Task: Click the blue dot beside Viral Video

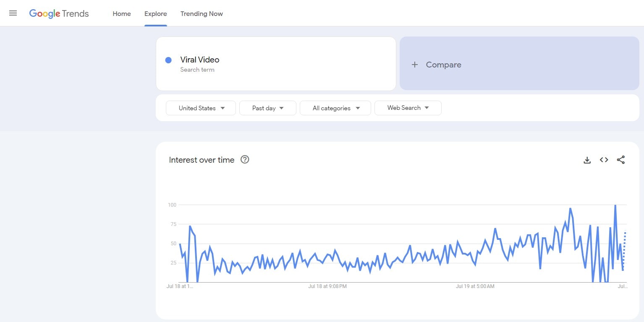Action: [x=168, y=60]
